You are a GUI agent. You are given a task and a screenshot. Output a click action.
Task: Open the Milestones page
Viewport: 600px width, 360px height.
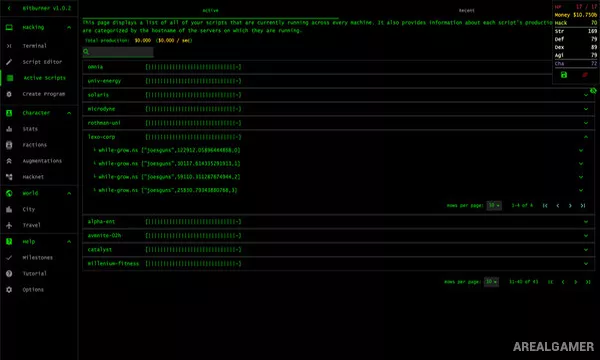pyautogui.click(x=39, y=258)
